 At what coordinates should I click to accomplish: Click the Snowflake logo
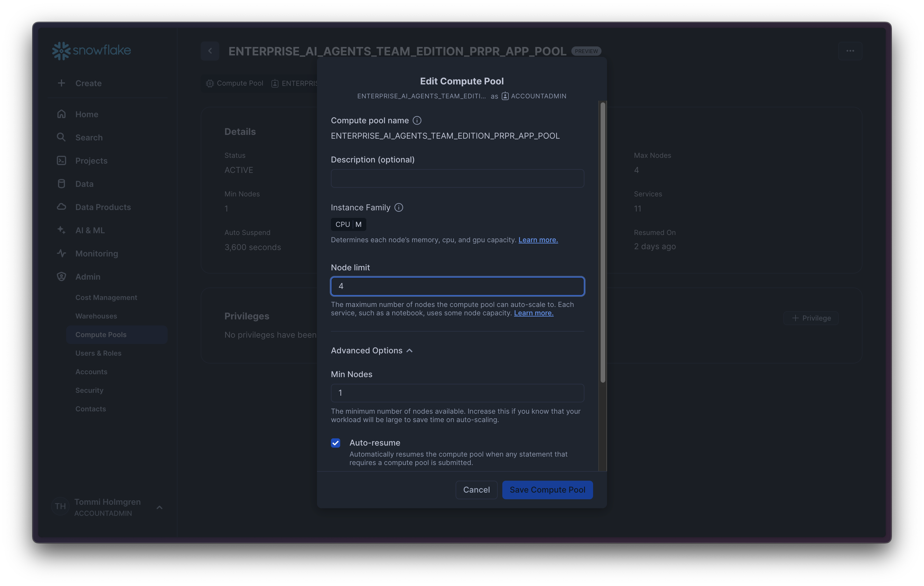(91, 50)
